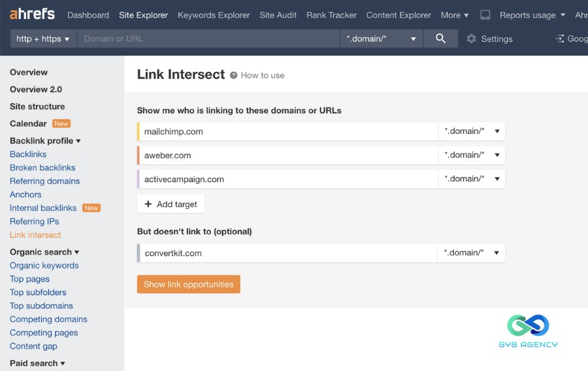The image size is (588, 371).
Task: Click the convertkit.com exclusion field
Action: 287,253
